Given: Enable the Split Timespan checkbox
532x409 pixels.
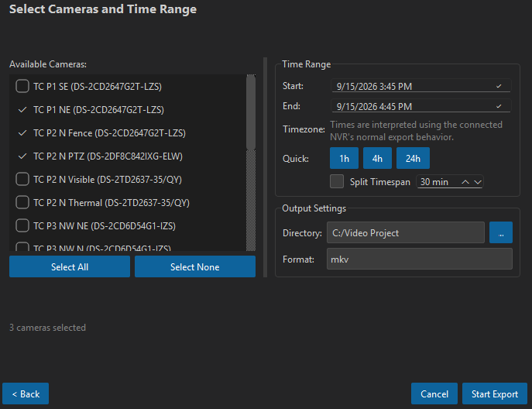Looking at the screenshot, I should pyautogui.click(x=337, y=181).
